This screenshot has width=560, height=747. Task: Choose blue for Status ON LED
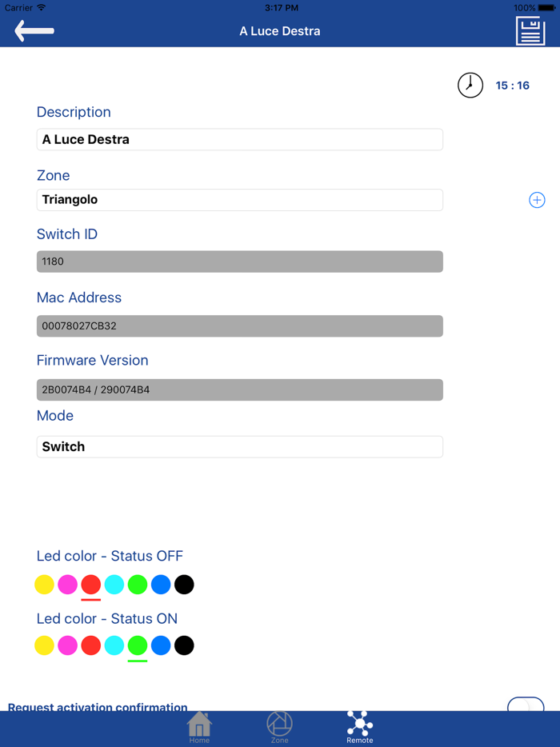pyautogui.click(x=161, y=645)
